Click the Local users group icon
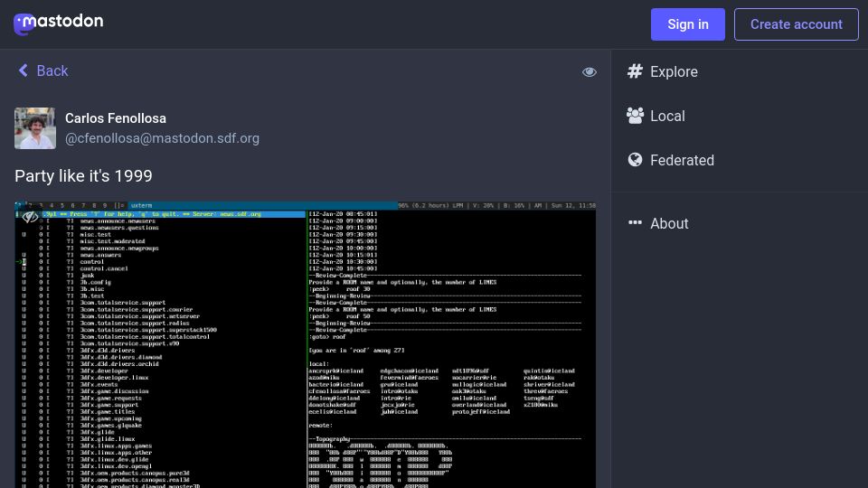The height and width of the screenshot is (488, 868). click(635, 116)
